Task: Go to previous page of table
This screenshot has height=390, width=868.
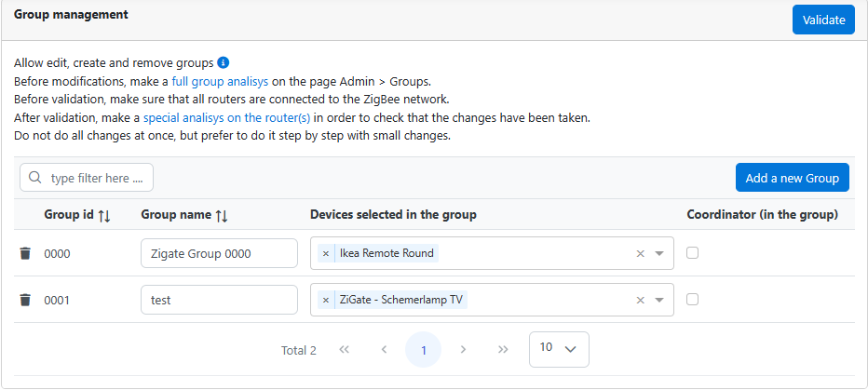Action: click(x=384, y=350)
